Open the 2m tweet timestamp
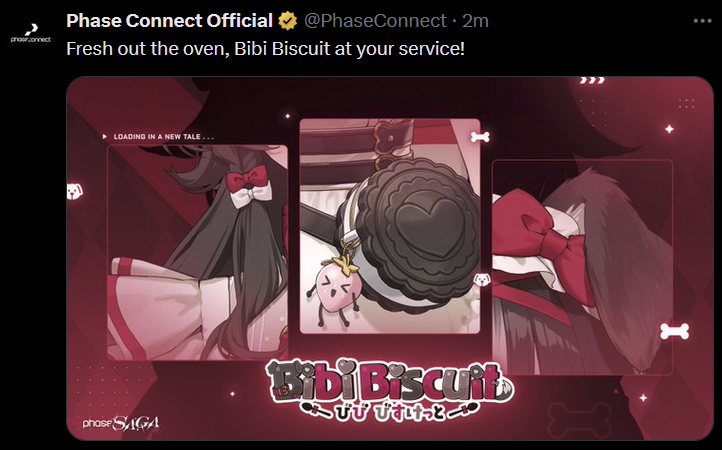The height and width of the screenshot is (450, 722). (x=475, y=21)
